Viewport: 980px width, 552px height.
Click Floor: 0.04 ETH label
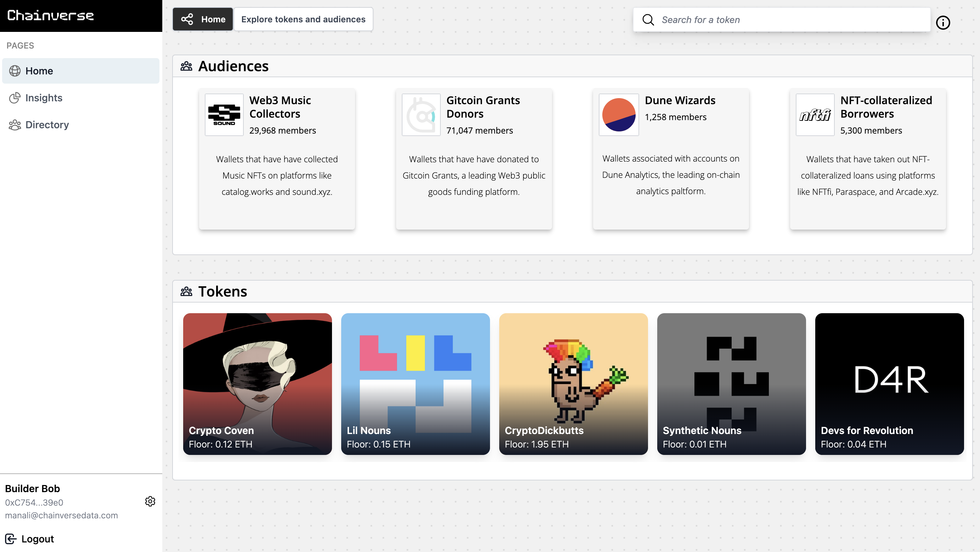click(x=854, y=444)
